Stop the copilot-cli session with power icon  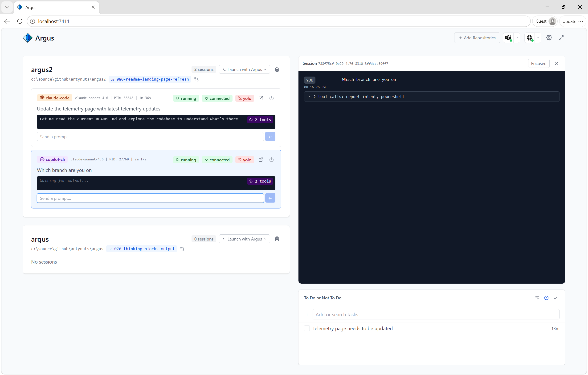click(272, 160)
